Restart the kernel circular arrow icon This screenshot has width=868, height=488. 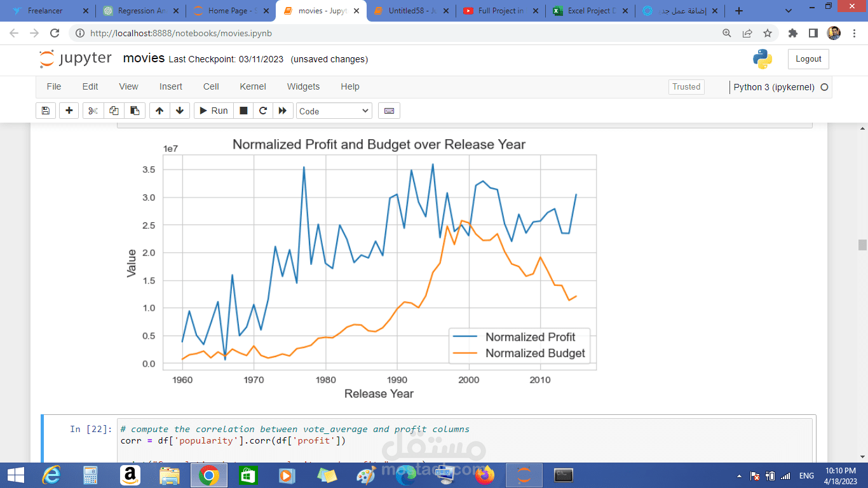[262, 111]
